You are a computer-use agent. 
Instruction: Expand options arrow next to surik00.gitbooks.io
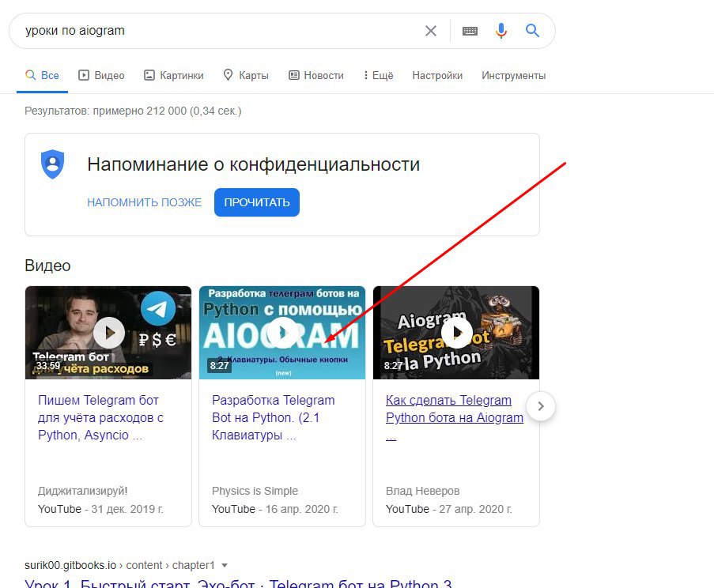coord(224,565)
